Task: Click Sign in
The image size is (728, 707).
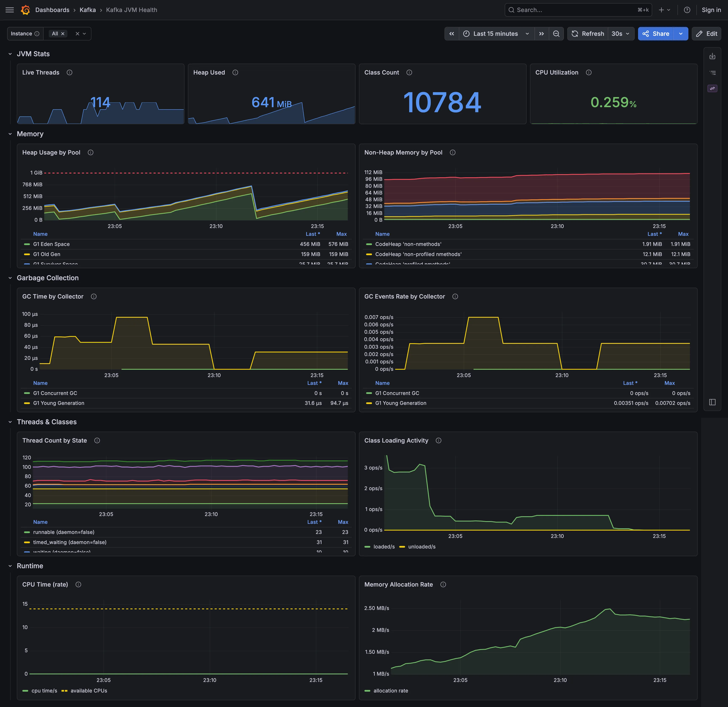Action: click(711, 10)
